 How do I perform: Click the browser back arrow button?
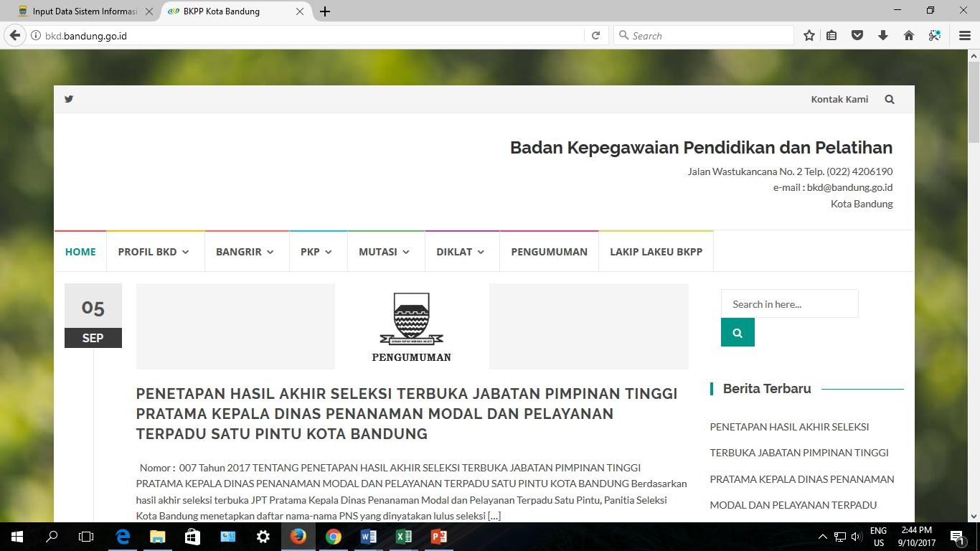pos(14,35)
